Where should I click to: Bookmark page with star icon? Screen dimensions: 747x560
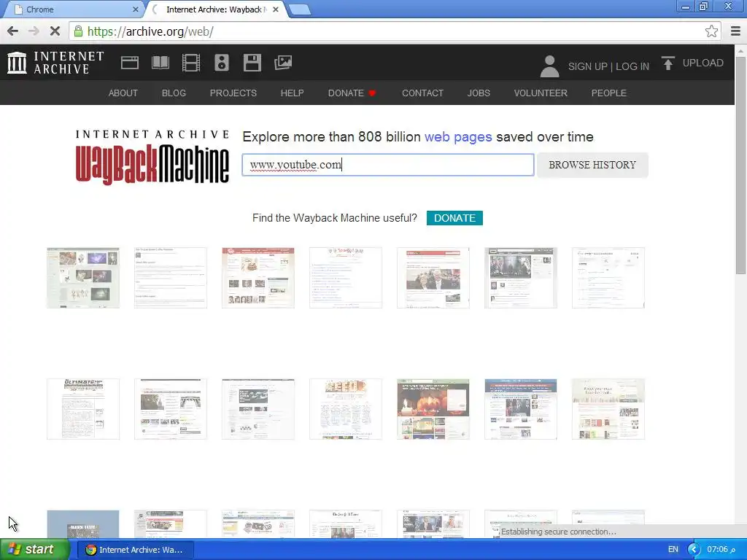pos(711,31)
